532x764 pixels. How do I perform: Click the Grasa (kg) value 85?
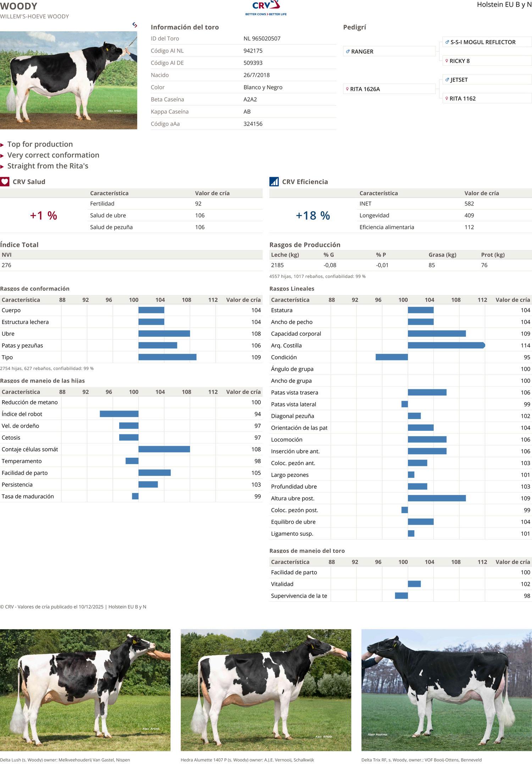432,265
